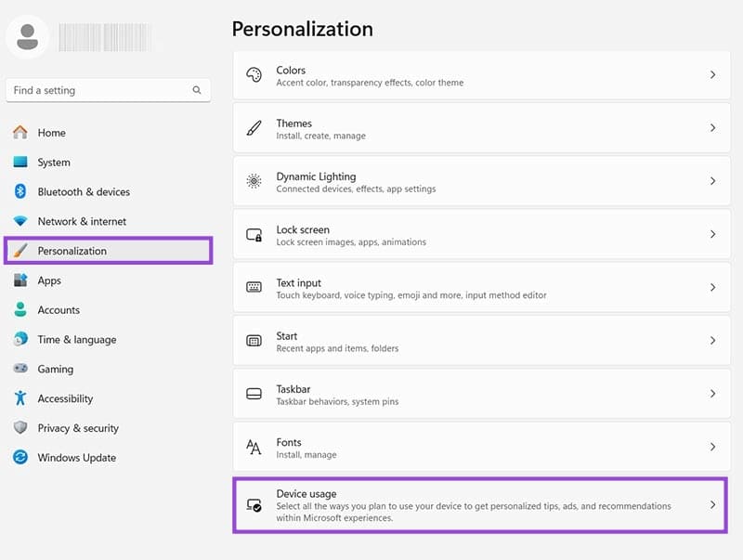The width and height of the screenshot is (743, 560).
Task: Click the Find a setting search box
Action: [108, 90]
